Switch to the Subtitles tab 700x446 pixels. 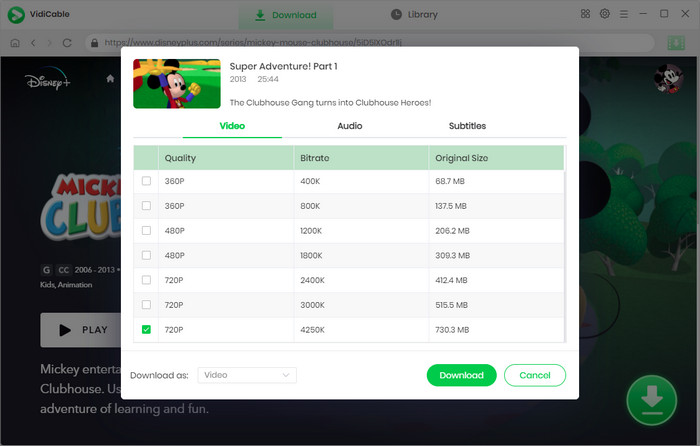click(x=467, y=126)
